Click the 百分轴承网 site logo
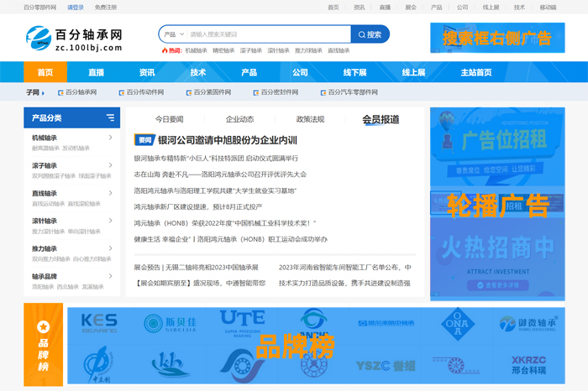 (x=74, y=38)
